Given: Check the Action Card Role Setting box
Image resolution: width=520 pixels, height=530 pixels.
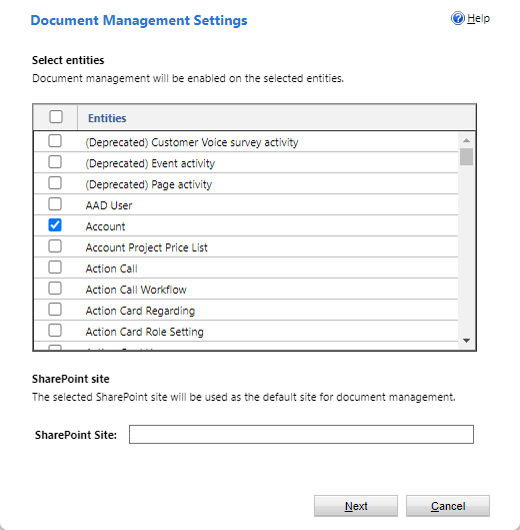Looking at the screenshot, I should click(55, 330).
